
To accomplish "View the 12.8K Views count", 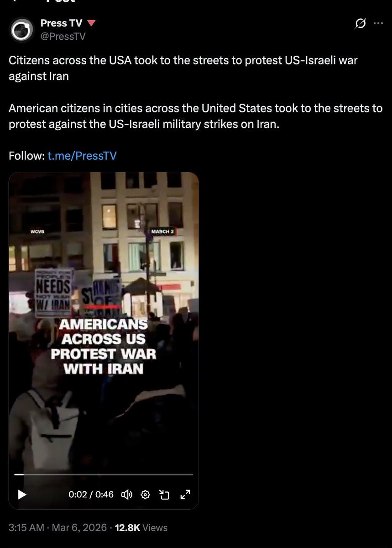I will (x=141, y=528).
